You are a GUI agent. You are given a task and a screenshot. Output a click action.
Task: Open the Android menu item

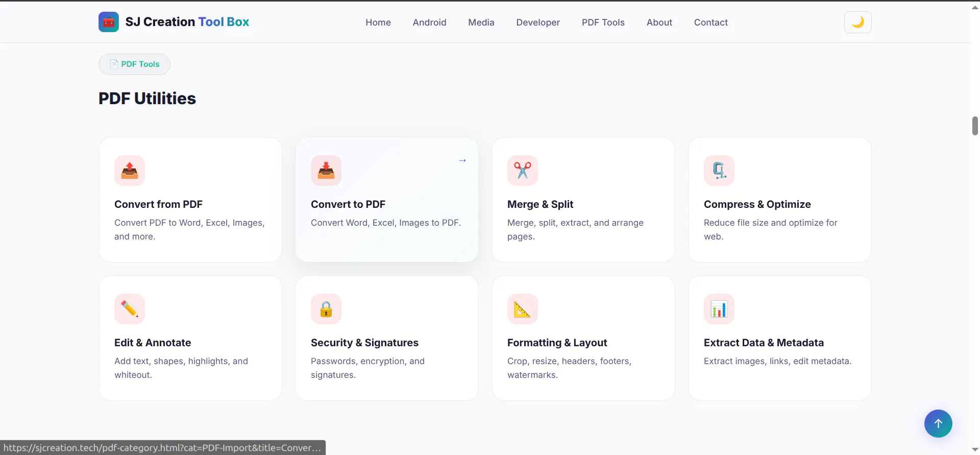coord(429,22)
